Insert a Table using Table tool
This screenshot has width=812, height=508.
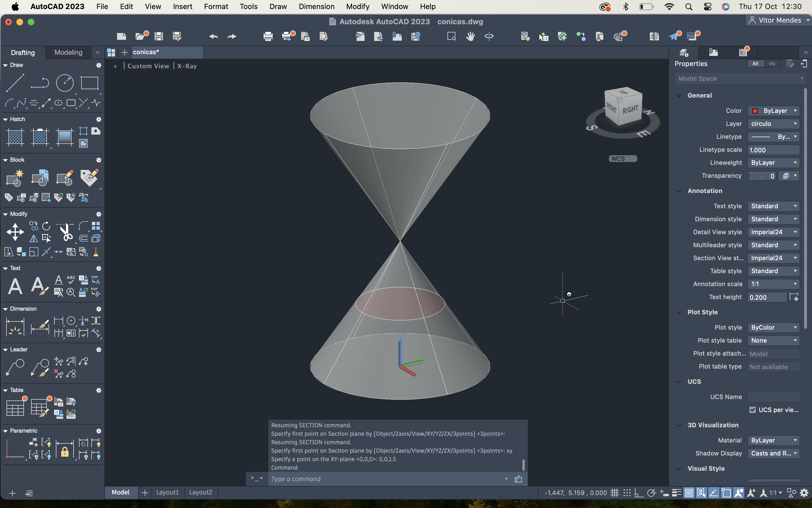15,408
